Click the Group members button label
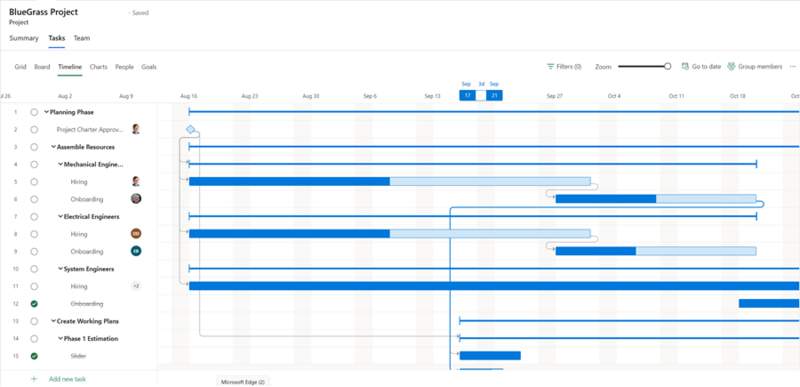 760,67
